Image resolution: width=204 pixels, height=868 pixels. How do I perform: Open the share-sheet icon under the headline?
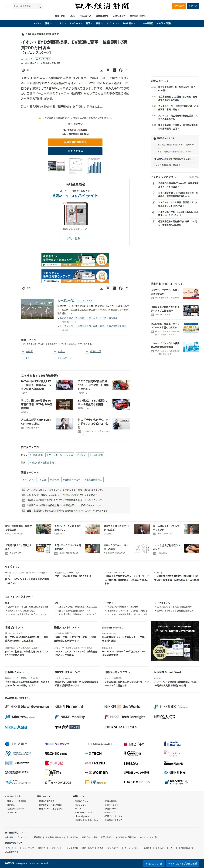click(x=127, y=70)
